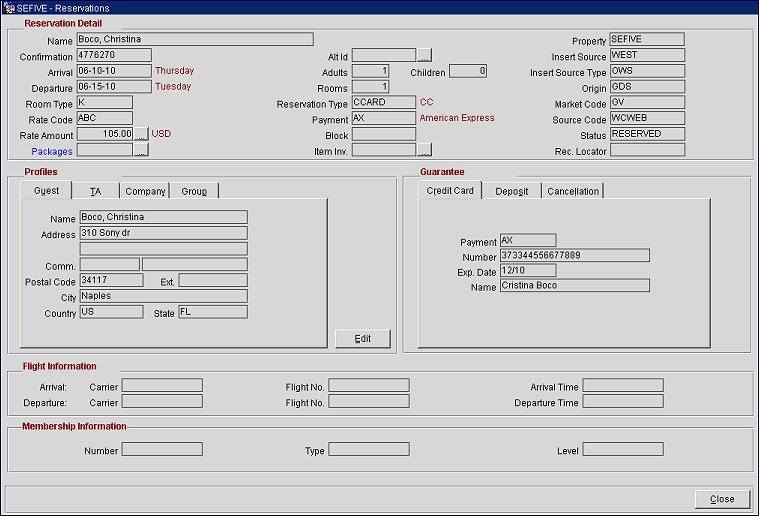Click the Postal Code field
This screenshot has width=759, height=516.
(111, 281)
